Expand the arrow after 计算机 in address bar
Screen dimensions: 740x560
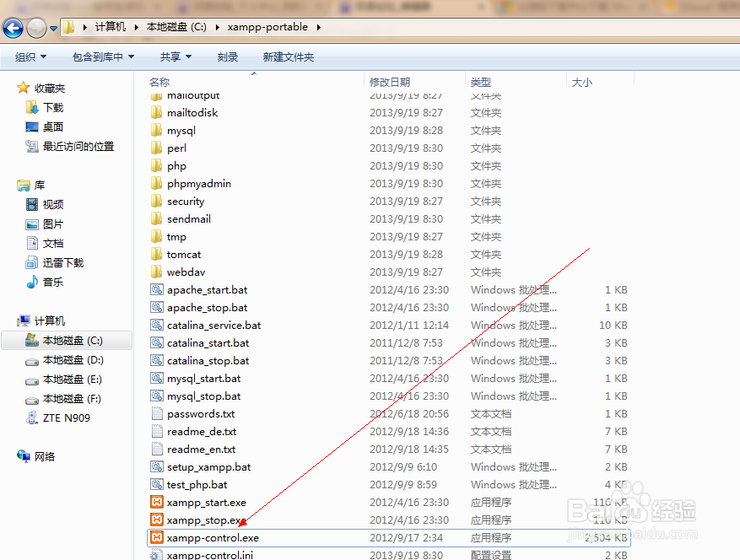click(137, 27)
